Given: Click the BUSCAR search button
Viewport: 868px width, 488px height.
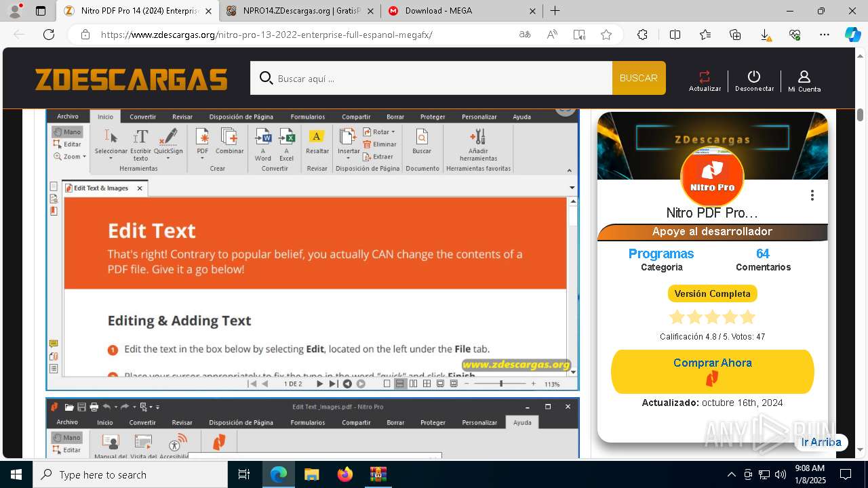Looking at the screenshot, I should click(x=638, y=78).
